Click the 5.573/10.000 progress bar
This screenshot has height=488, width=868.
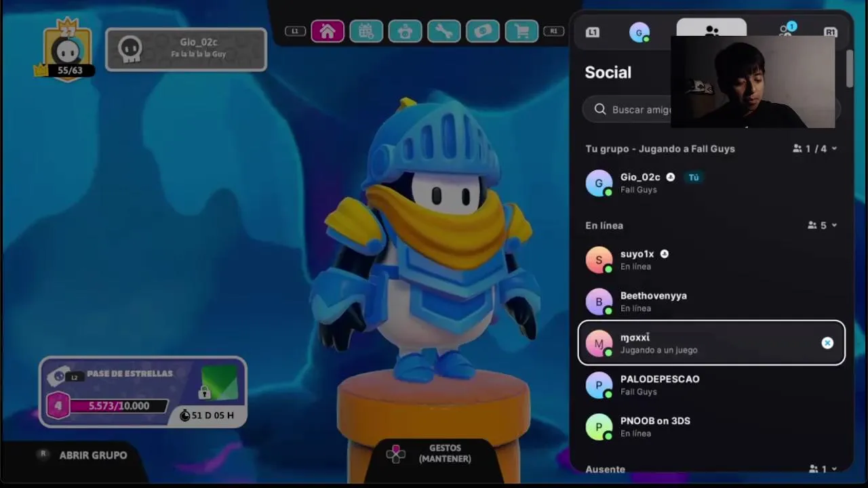pos(119,406)
